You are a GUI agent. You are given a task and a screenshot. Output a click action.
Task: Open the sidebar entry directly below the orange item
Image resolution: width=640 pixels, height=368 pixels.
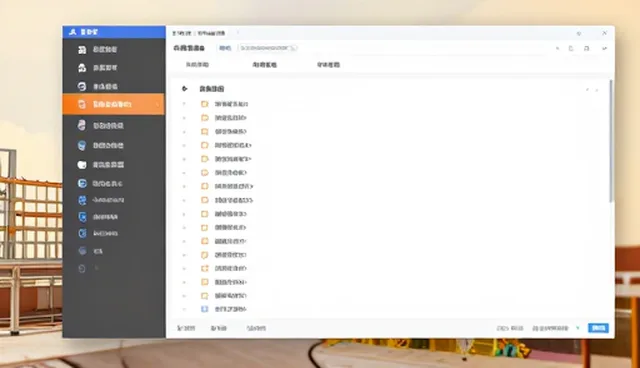pyautogui.click(x=113, y=125)
